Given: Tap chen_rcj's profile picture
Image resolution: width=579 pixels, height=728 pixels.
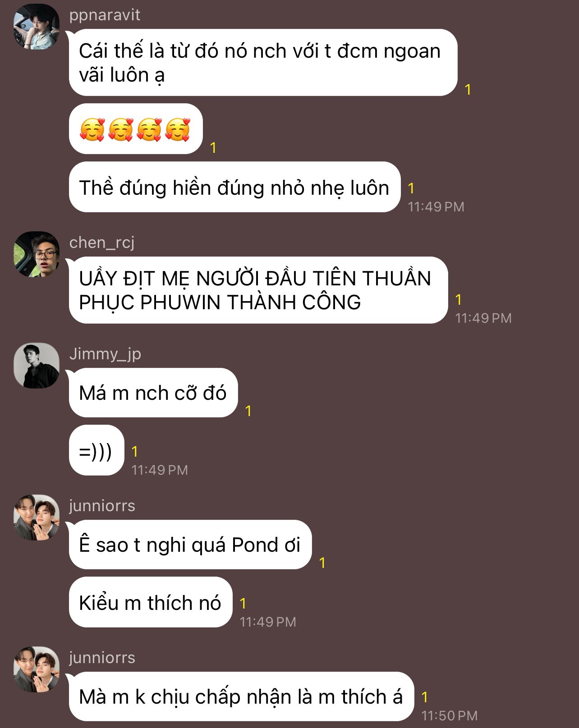Looking at the screenshot, I should click(37, 254).
